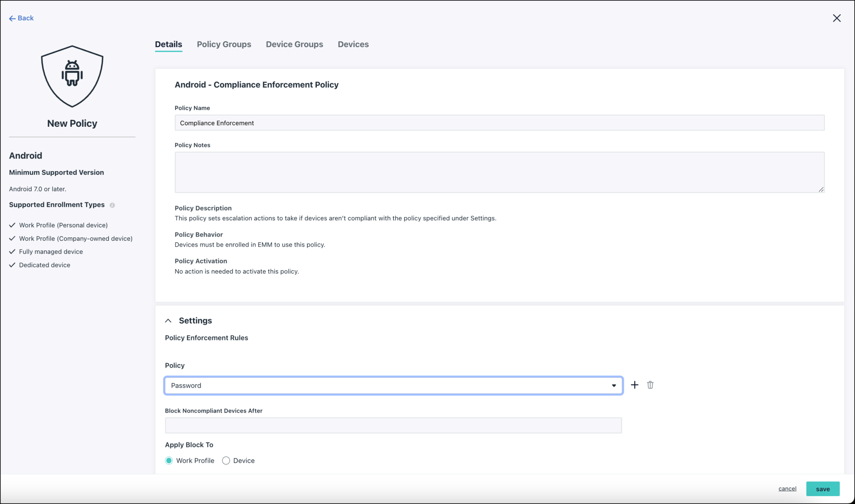Delete the Password policy rule via trash icon
The height and width of the screenshot is (504, 855).
coord(650,385)
